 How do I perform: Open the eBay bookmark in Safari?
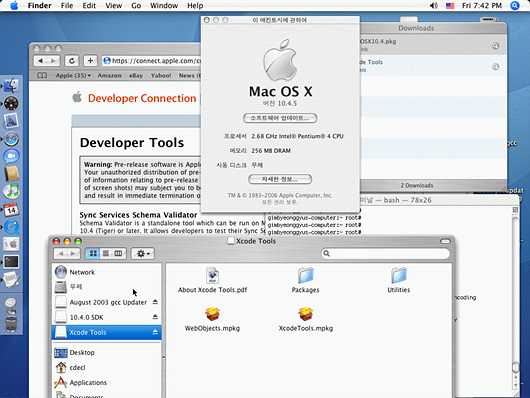[136, 75]
